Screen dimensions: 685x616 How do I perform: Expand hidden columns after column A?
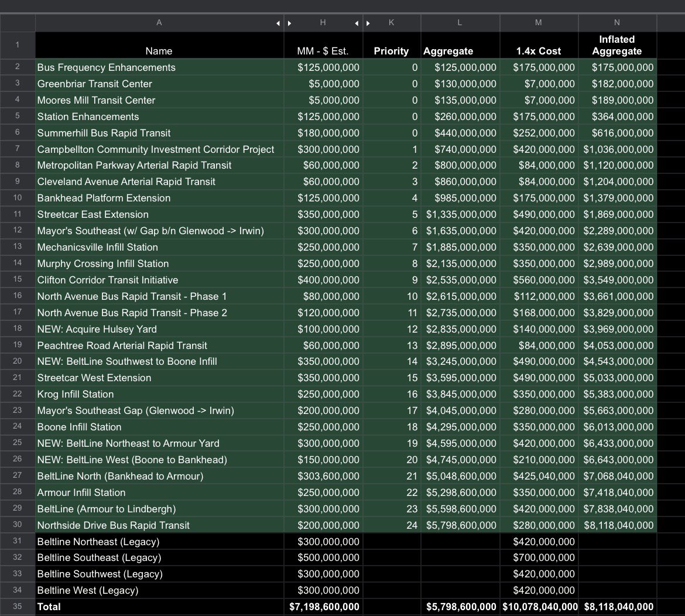pyautogui.click(x=278, y=23)
